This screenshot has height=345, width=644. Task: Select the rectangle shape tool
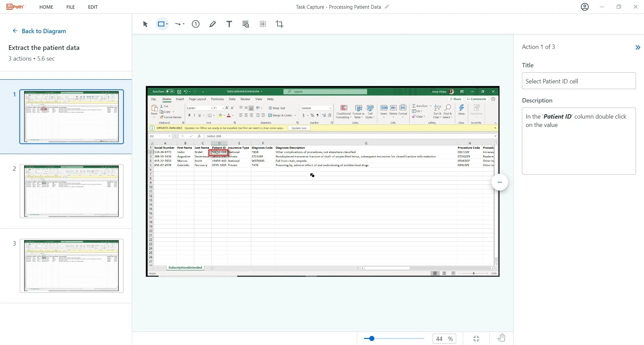pos(161,24)
